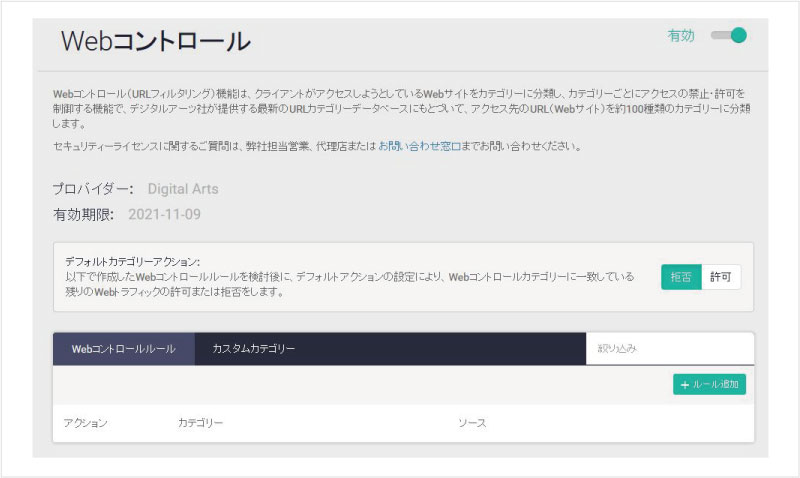
Task: Switch to the カスタムカテゴリー tab
Action: (x=253, y=349)
